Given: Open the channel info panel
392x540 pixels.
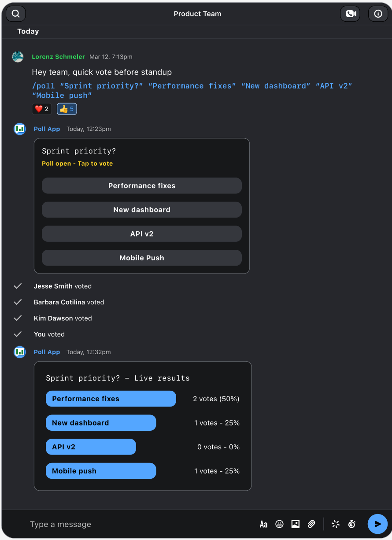Looking at the screenshot, I should [x=378, y=14].
